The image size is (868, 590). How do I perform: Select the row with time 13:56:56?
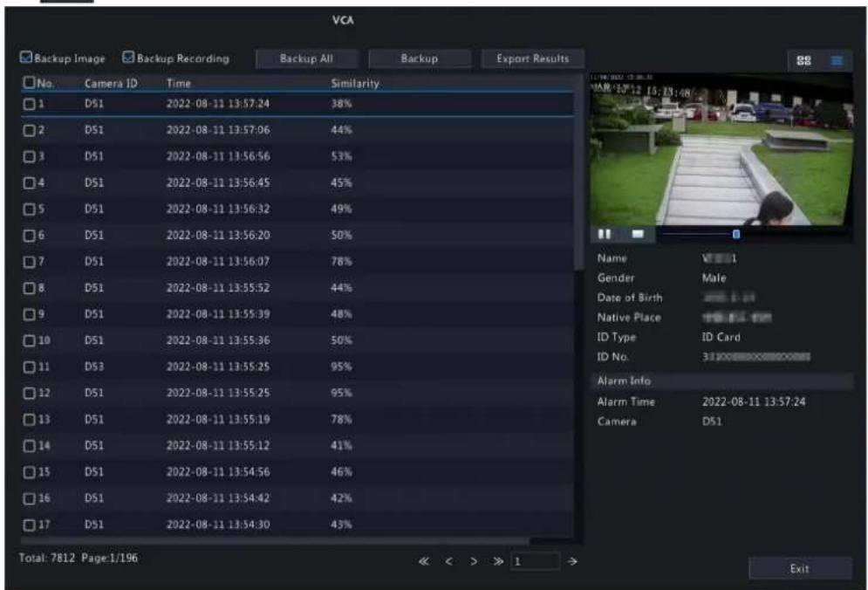pos(297,157)
